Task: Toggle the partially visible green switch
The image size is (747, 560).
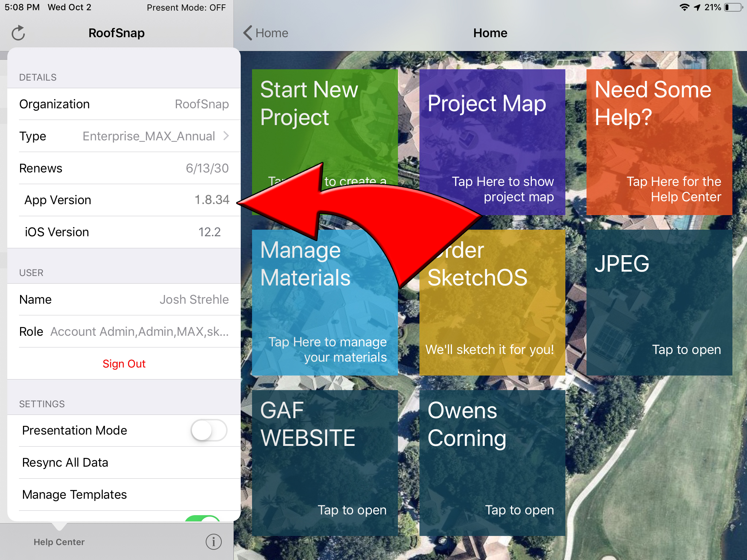Action: [x=202, y=518]
